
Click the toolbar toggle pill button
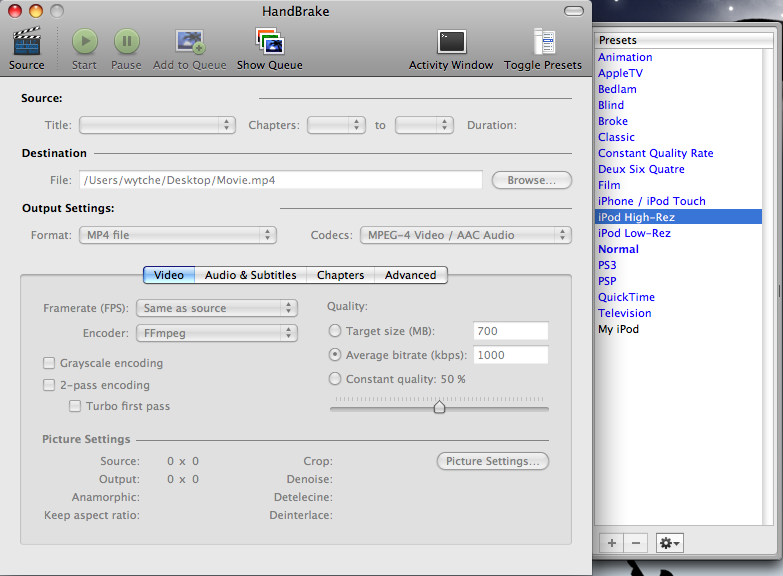[574, 11]
